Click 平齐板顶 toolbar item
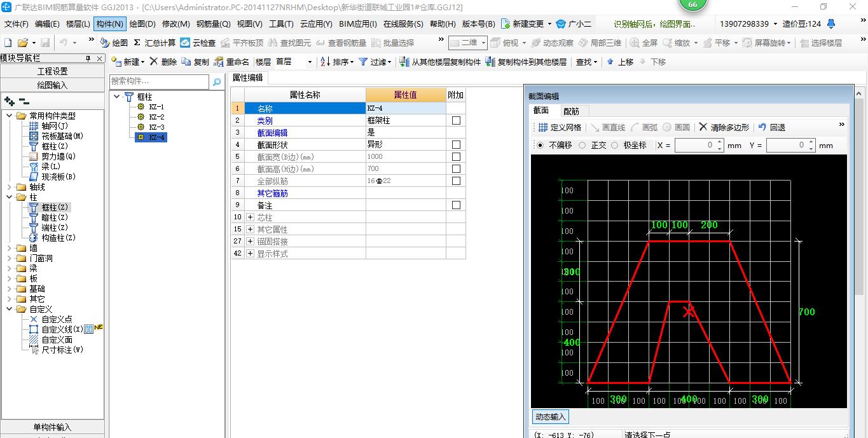The width and height of the screenshot is (868, 438). (x=242, y=43)
